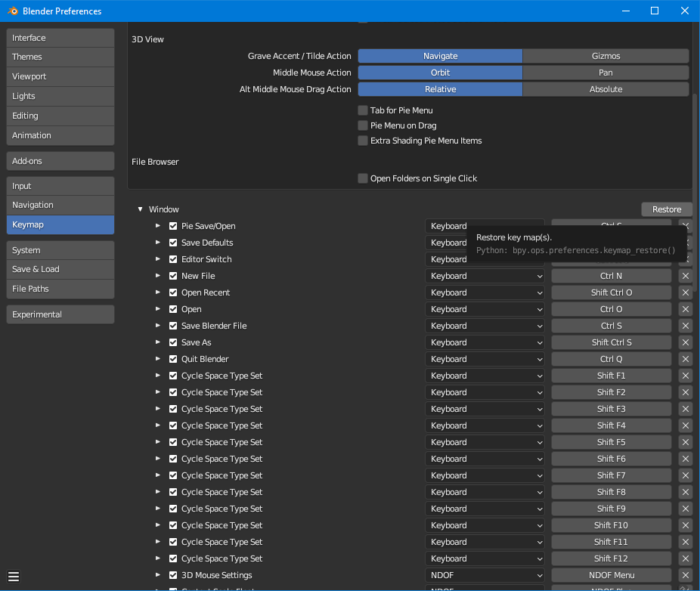Open the Themes preferences tab
This screenshot has height=591, width=700.
pyautogui.click(x=60, y=57)
